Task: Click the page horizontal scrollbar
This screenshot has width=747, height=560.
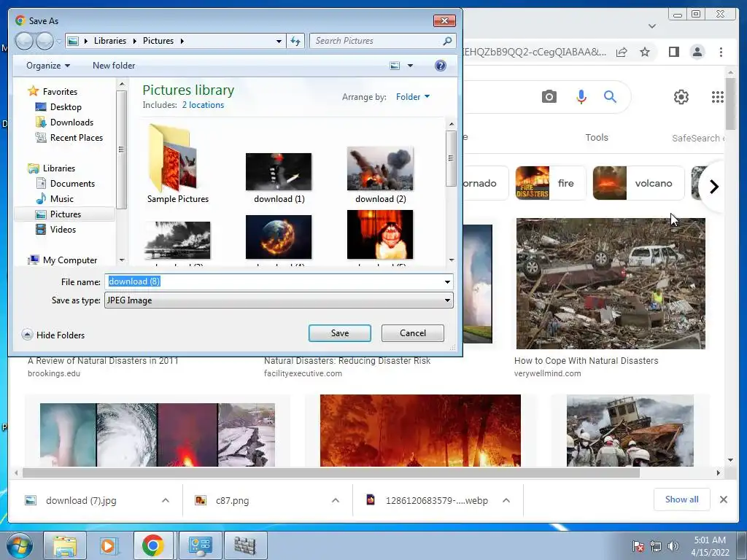Action: pos(331,472)
